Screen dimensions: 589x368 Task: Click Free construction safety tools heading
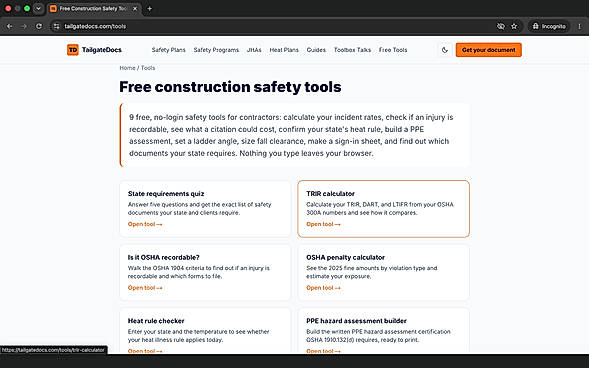click(x=230, y=87)
